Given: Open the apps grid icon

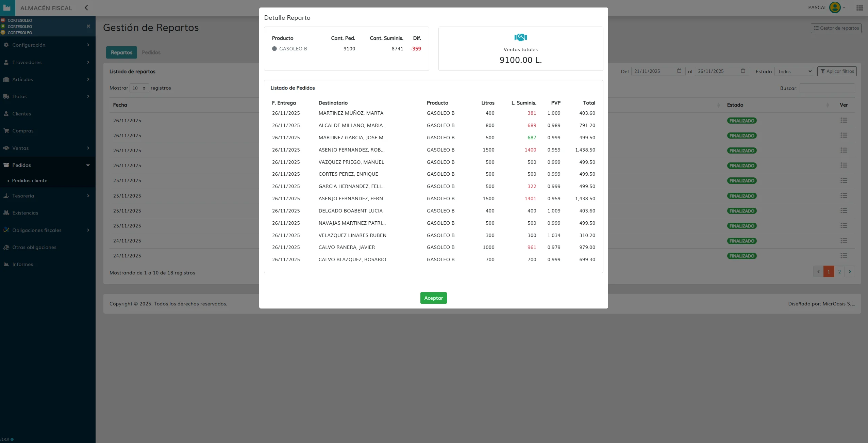Looking at the screenshot, I should (x=859, y=7).
